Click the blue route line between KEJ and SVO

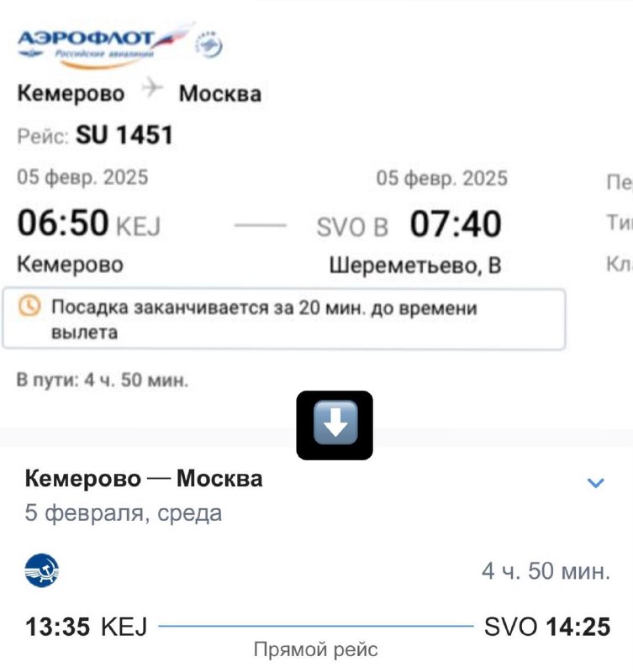[x=315, y=627]
